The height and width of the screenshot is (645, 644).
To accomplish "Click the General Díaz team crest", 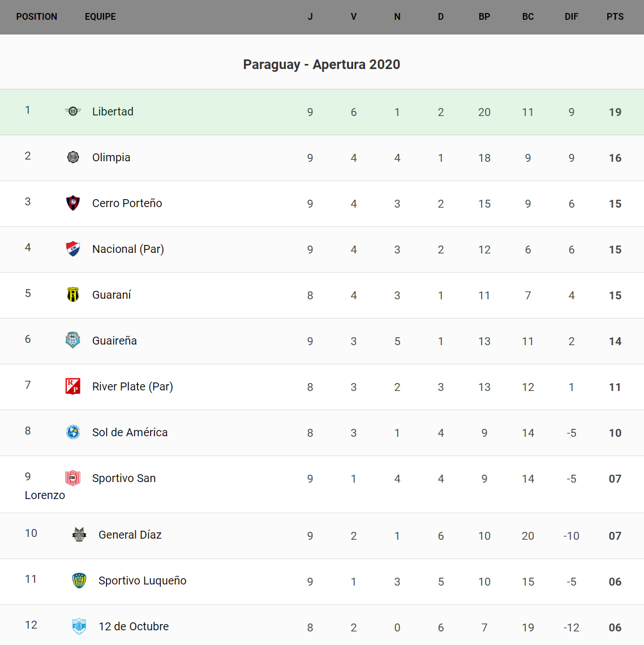I will coord(79,535).
